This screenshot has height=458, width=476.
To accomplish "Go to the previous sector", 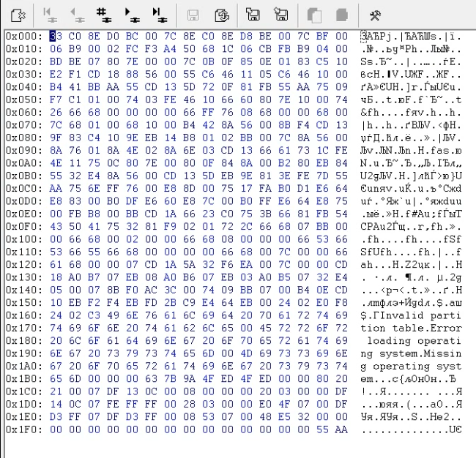I will [75, 14].
